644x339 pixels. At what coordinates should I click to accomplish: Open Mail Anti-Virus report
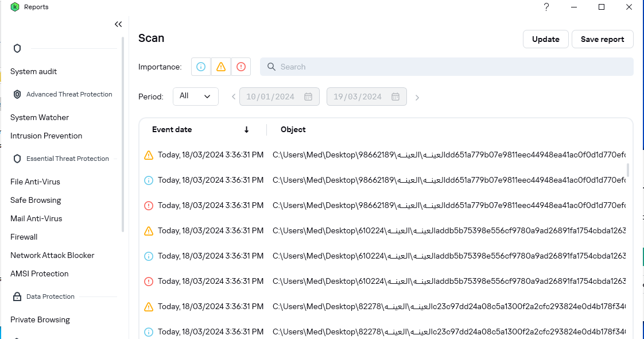(36, 218)
